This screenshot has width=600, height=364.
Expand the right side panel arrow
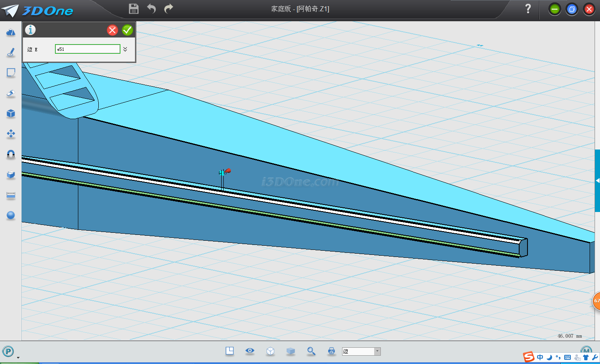[x=597, y=181]
